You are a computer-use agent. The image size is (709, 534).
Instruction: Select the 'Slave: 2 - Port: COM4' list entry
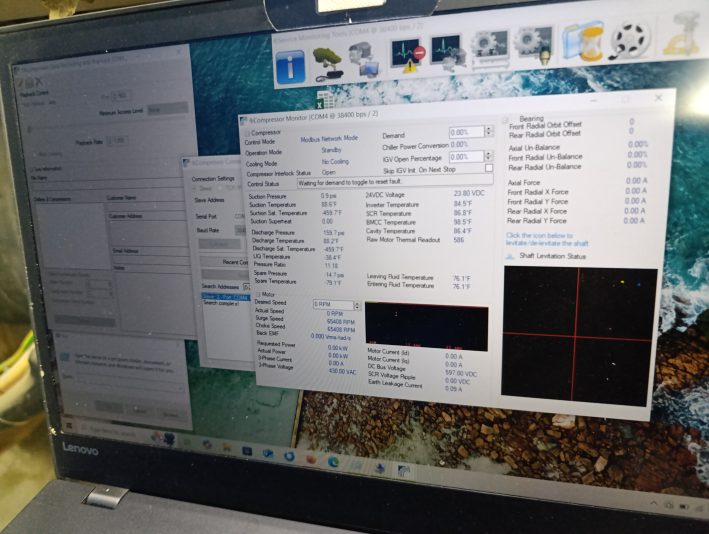(x=225, y=297)
